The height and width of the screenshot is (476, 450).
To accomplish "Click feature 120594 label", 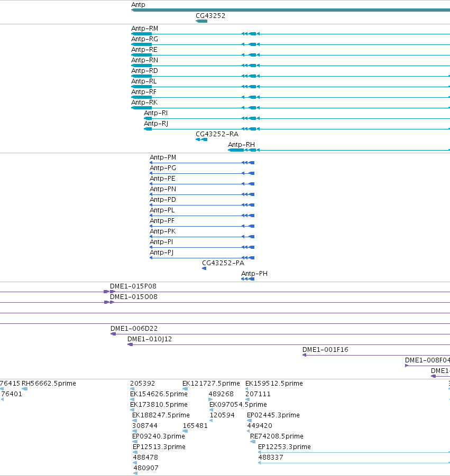I will point(222,415).
